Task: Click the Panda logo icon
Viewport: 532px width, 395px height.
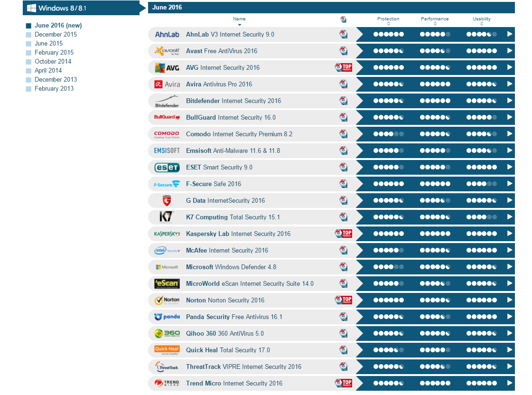Action: point(167,317)
